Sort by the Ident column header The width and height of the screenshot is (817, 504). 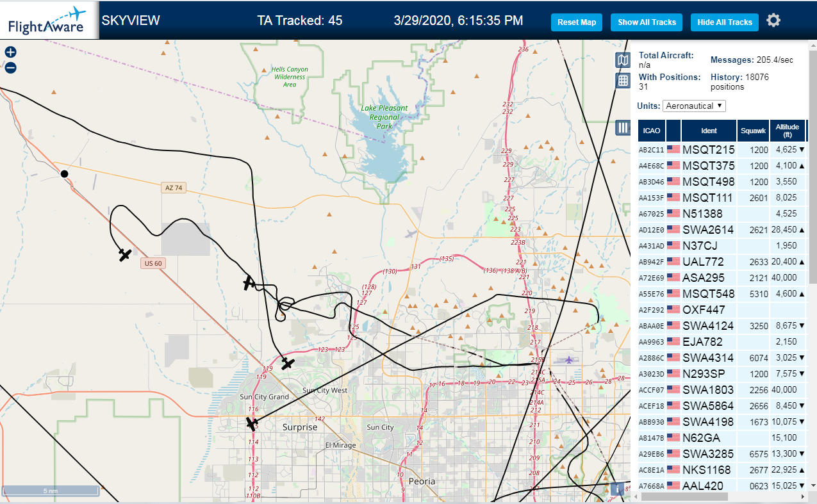709,131
